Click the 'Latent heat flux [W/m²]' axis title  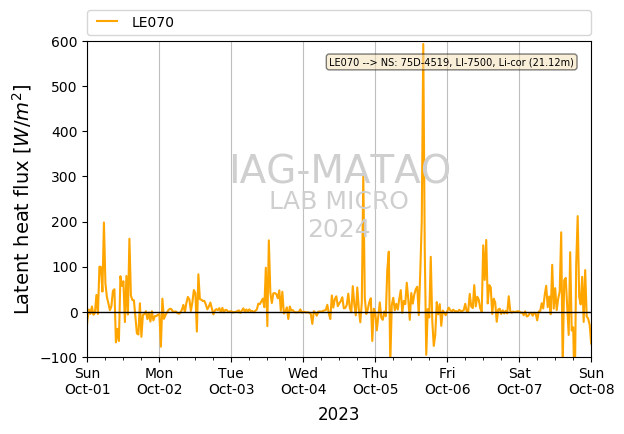click(x=21, y=199)
